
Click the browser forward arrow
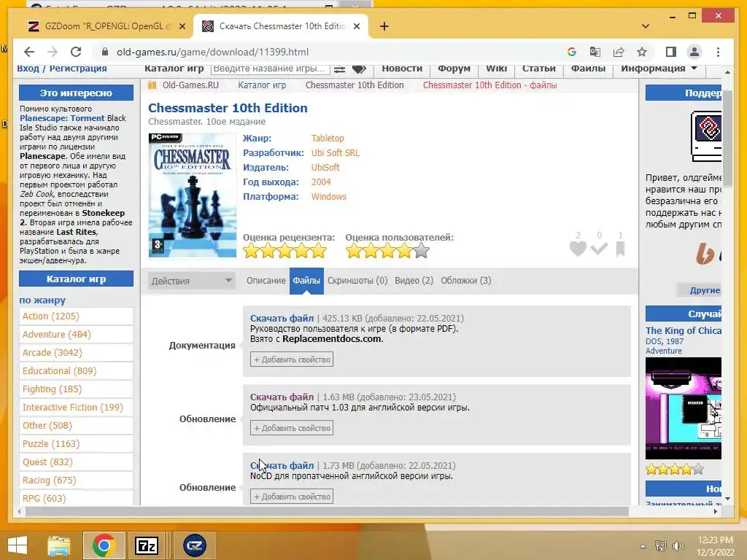(53, 52)
